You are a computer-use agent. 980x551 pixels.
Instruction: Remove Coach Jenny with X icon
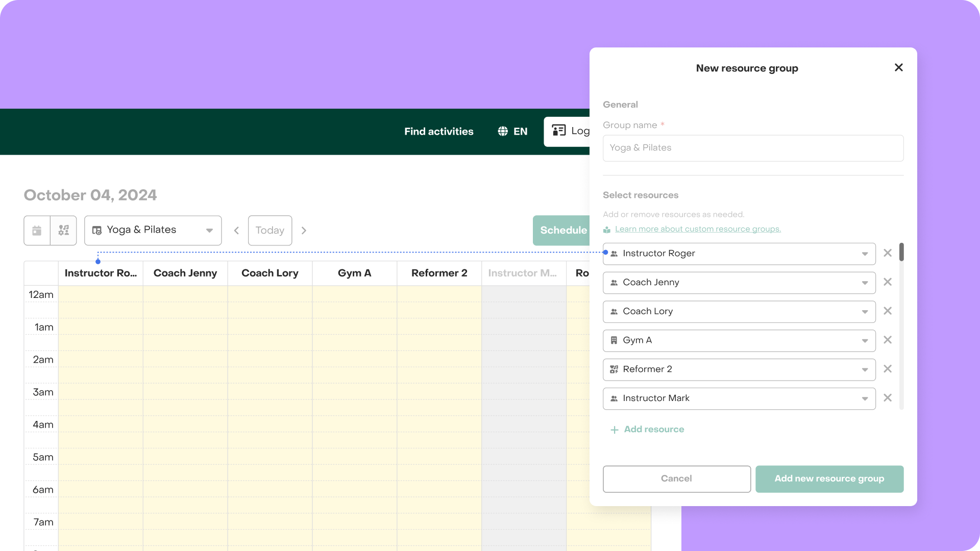click(x=888, y=282)
